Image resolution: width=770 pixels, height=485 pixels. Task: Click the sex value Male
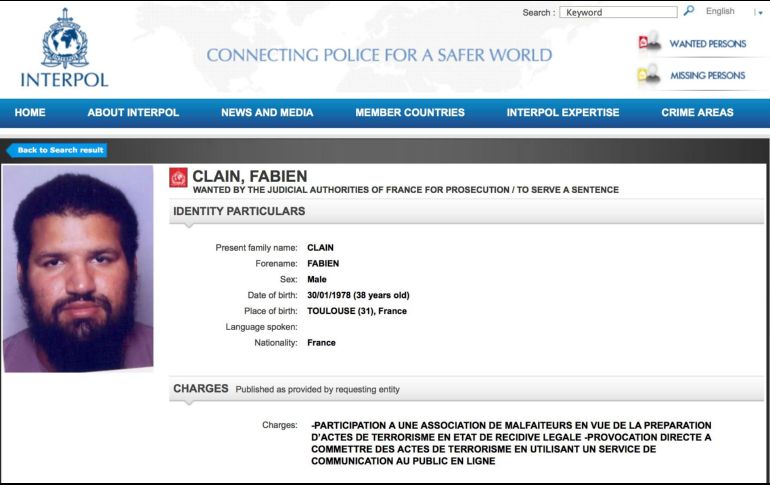317,279
